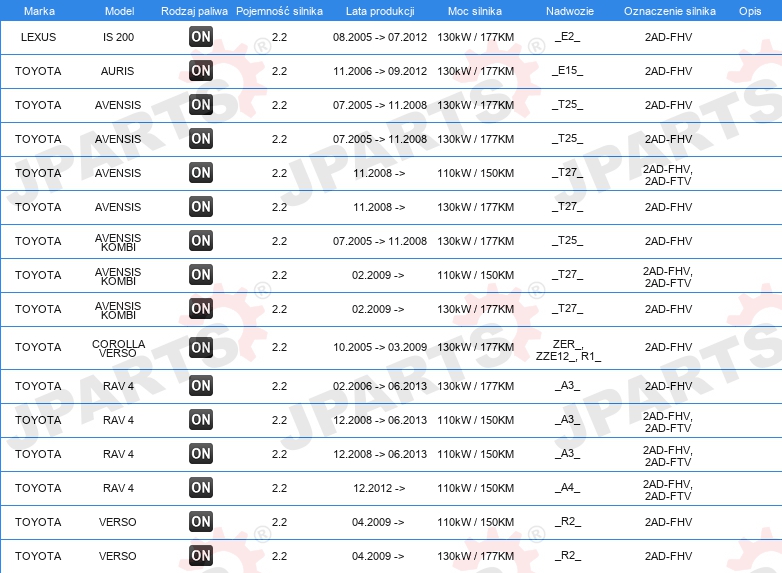Click the date range 10.2005 -> 03.2009

[x=380, y=347]
